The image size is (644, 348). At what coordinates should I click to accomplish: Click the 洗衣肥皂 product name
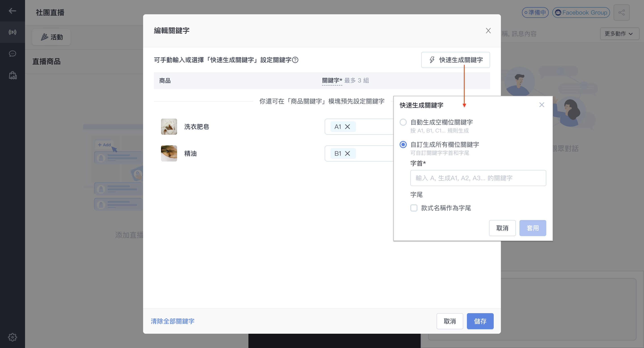tap(197, 127)
